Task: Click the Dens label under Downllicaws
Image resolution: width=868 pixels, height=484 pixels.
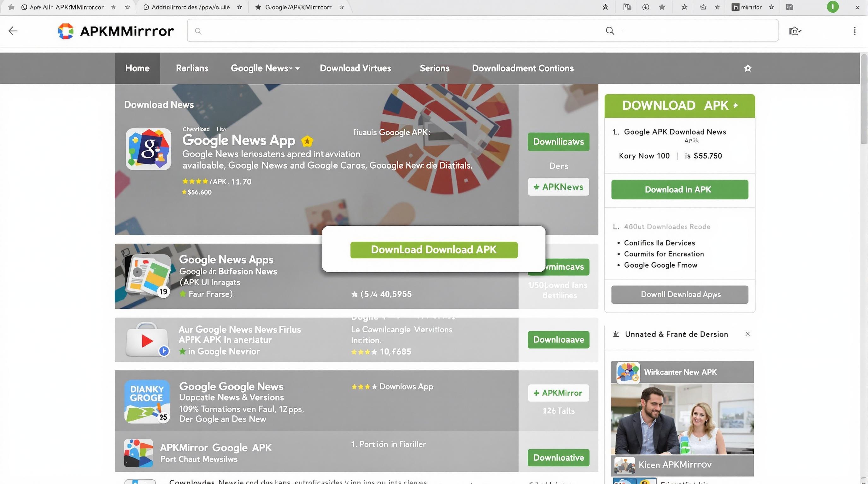Action: click(x=558, y=166)
